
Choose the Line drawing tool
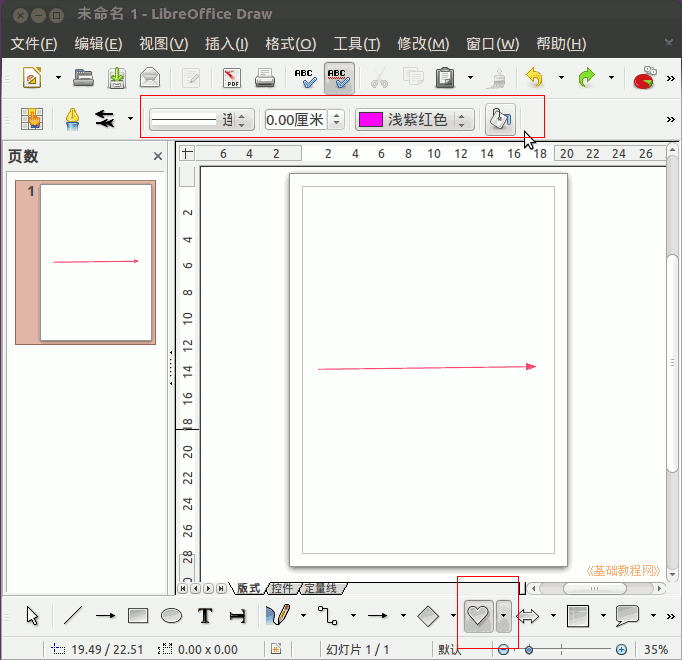click(x=73, y=616)
